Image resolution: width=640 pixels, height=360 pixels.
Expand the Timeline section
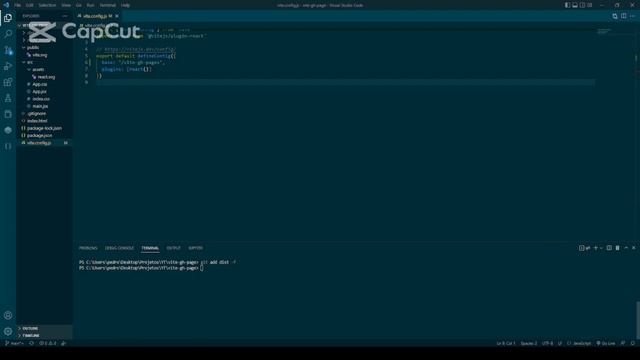45,336
